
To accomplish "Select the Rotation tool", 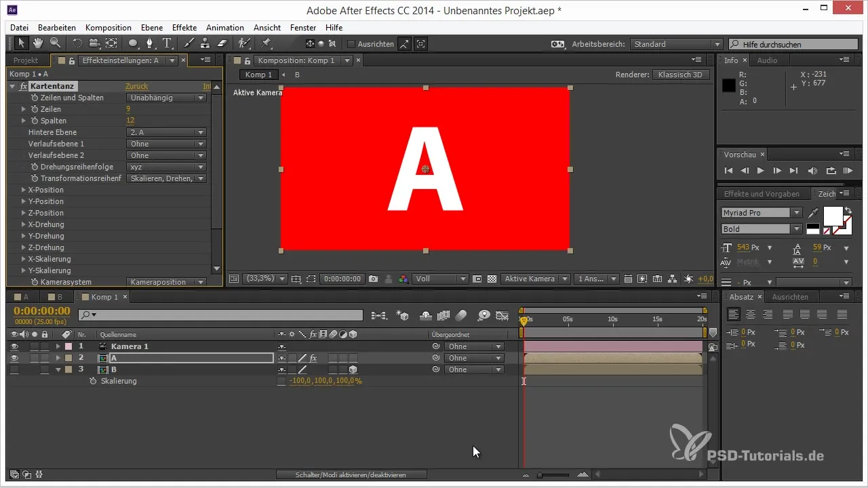I will click(x=77, y=43).
